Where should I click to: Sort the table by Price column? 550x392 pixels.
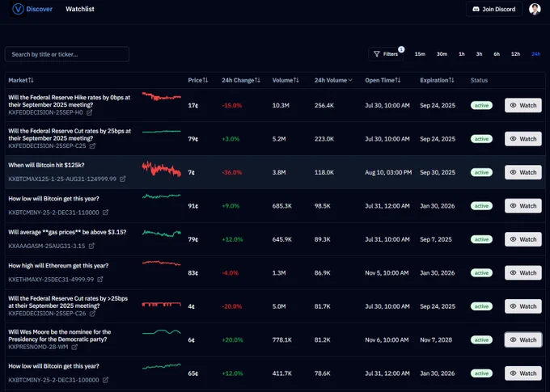coord(198,80)
